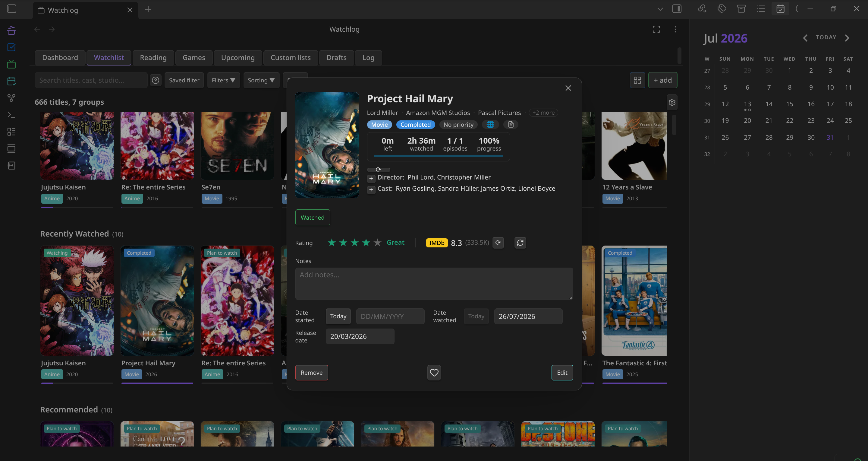Viewport: 868px width, 461px height.
Task: Open graph view icon in left ribbon
Action: coord(11,98)
